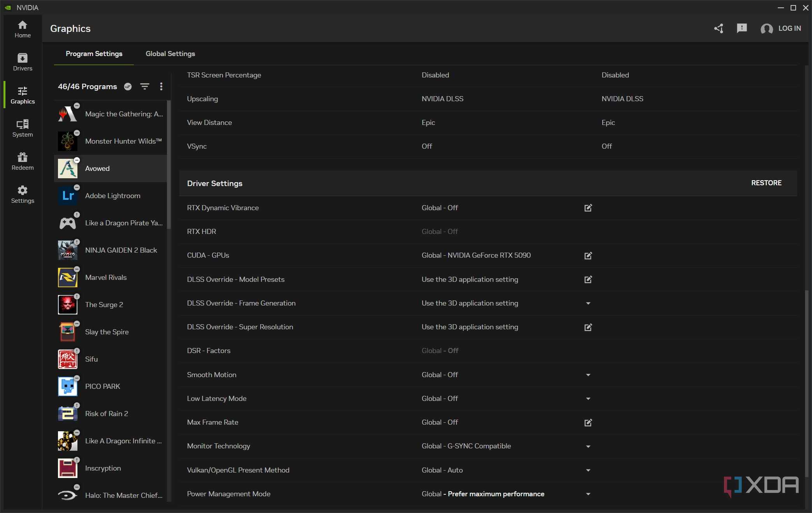Open the Drivers section
Viewport: 812px width, 513px height.
[23, 62]
